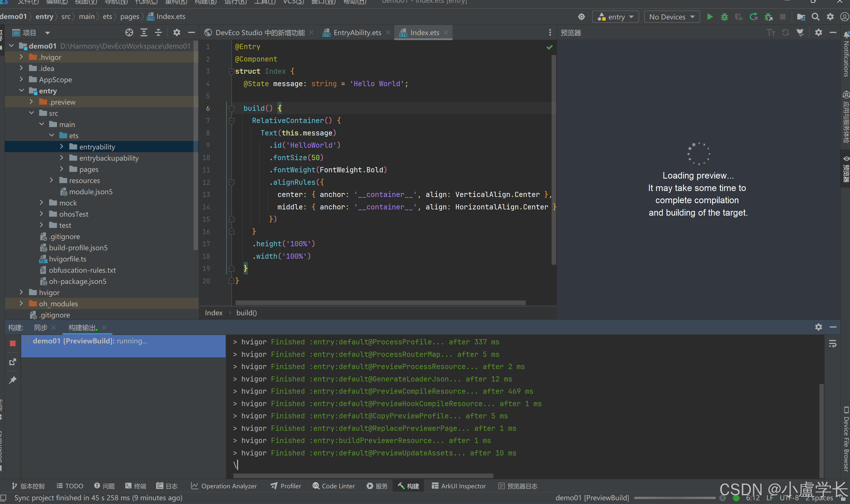Screen dimensions: 850x504
Task: Toggle soft-wrap in build output
Action: point(832,344)
